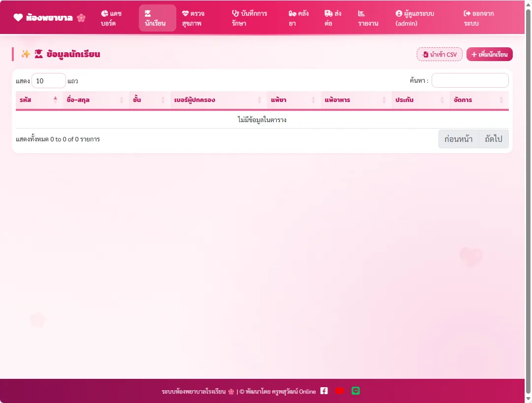Open the YouTube icon in the footer
The image size is (532, 403).
(339, 391)
